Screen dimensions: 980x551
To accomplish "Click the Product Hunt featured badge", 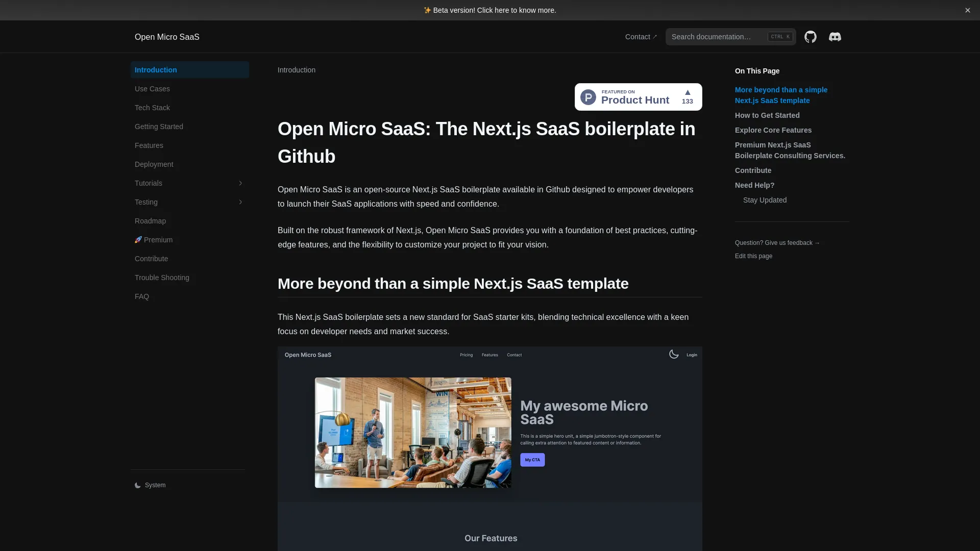I will pos(639,97).
